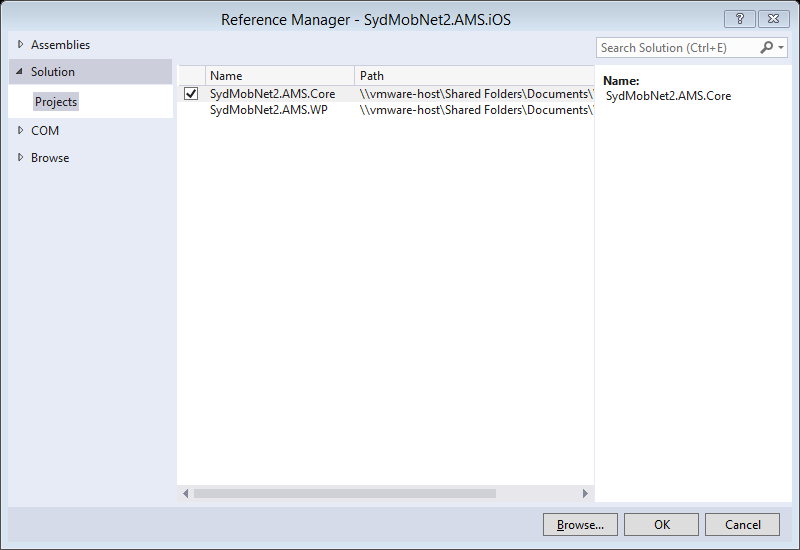Screen dimensions: 800x550
Task: Click the horizontal scrollbar right arrow
Action: pos(585,493)
